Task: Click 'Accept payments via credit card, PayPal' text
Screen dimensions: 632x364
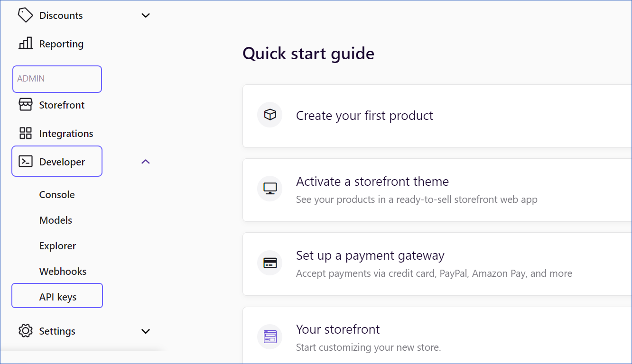Action: (383, 273)
